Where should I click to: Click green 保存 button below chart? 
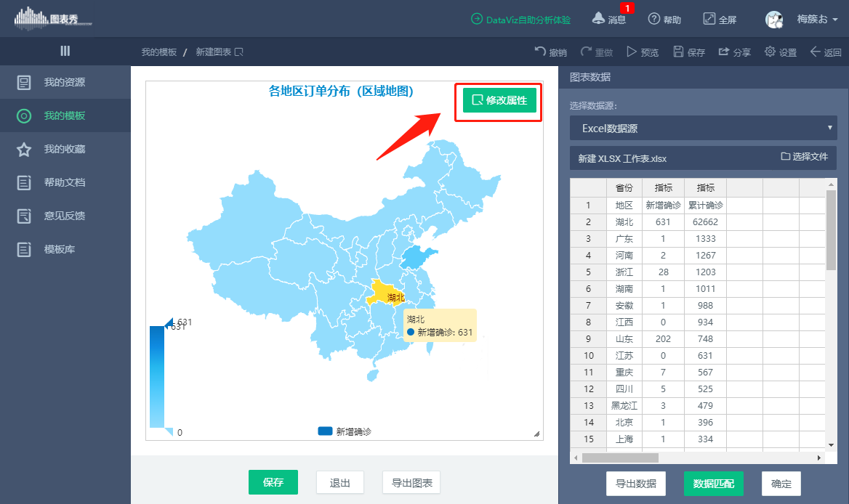click(x=273, y=482)
